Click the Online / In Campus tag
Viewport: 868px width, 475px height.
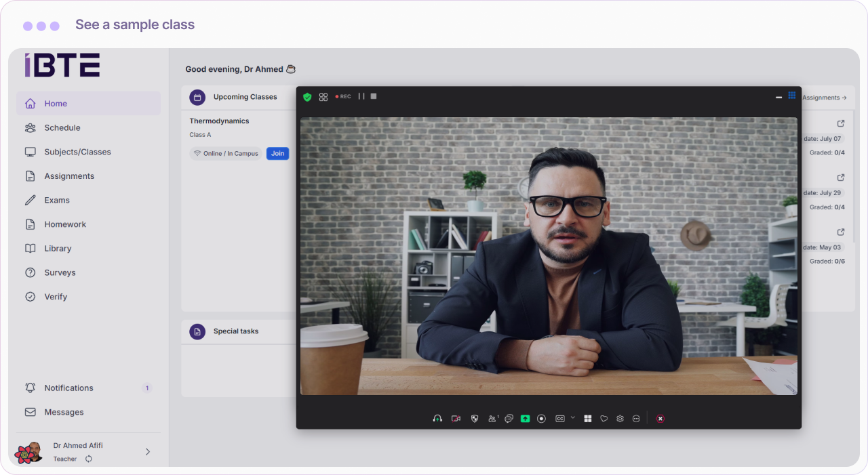click(226, 154)
